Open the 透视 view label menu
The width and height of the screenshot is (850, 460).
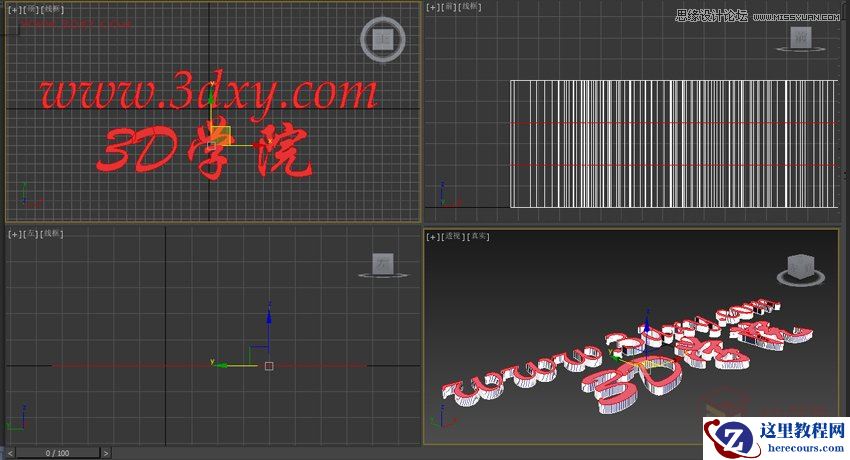pyautogui.click(x=453, y=237)
